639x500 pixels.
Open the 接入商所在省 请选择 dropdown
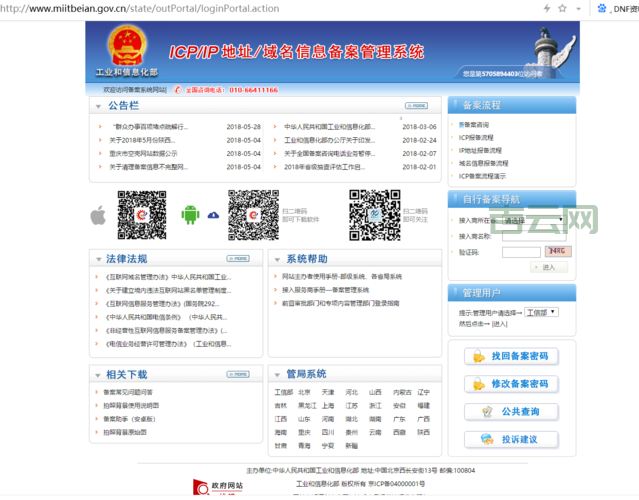click(x=533, y=220)
